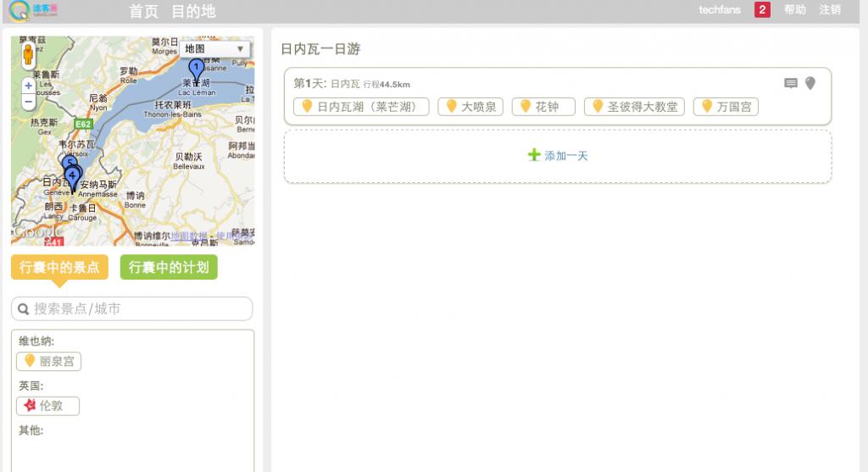Viewport: 868px width, 472px height.
Task: Click the 英国 category label
Action: point(31,386)
